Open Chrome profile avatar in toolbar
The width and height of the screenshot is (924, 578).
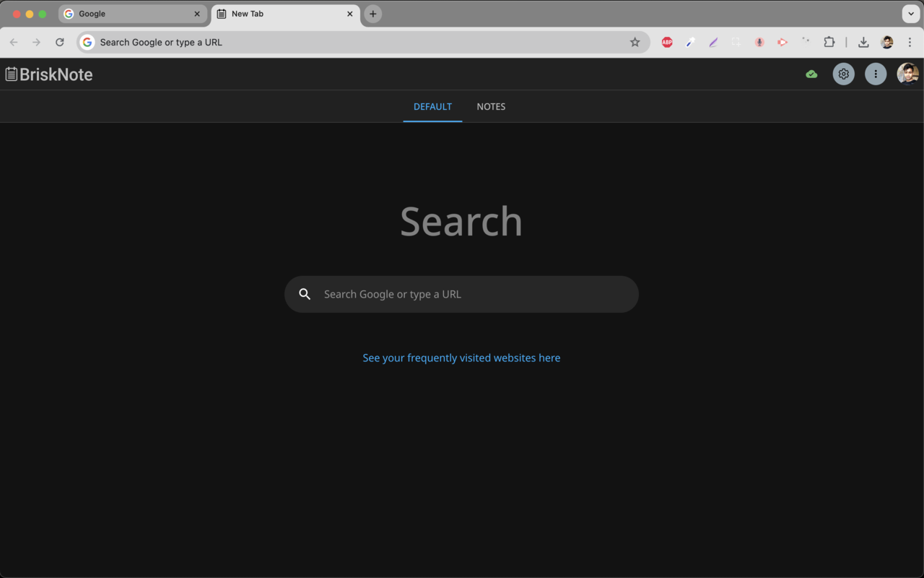887,42
